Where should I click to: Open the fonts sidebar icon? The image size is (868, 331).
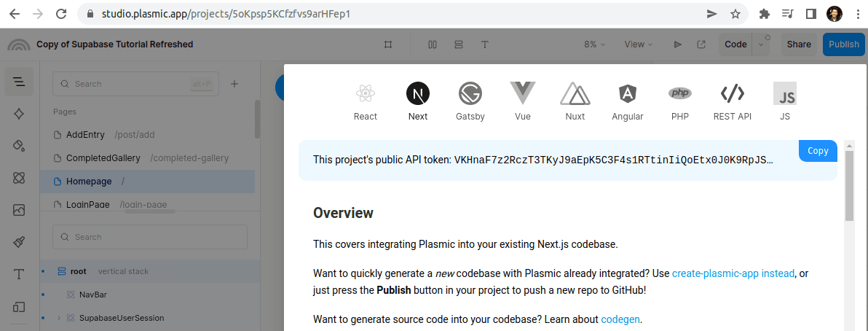[19, 274]
